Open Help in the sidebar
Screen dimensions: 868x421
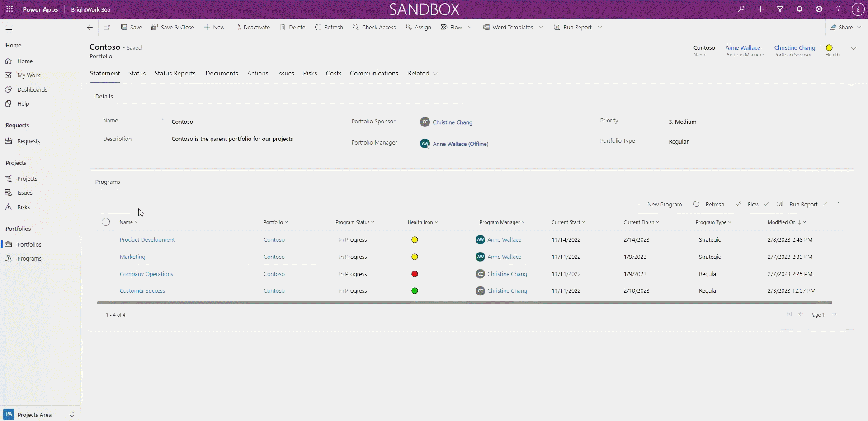(x=23, y=104)
